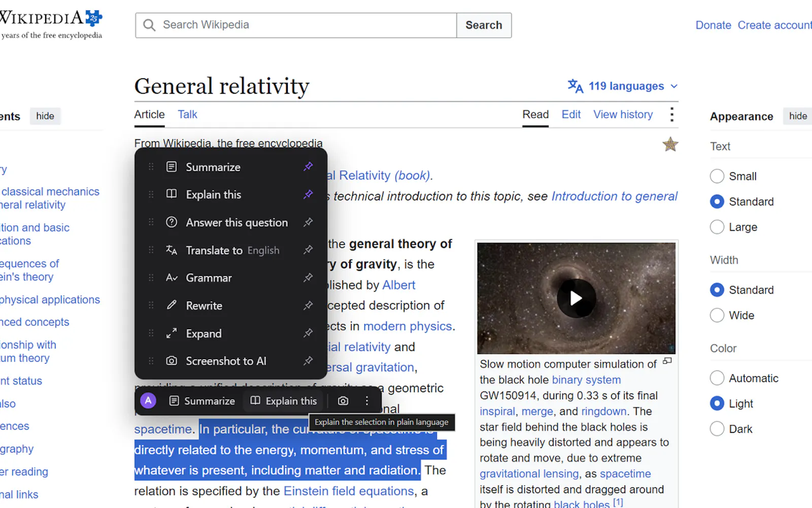Click the purple A assistant avatar icon
Image resolution: width=812 pixels, height=508 pixels.
pyautogui.click(x=148, y=401)
